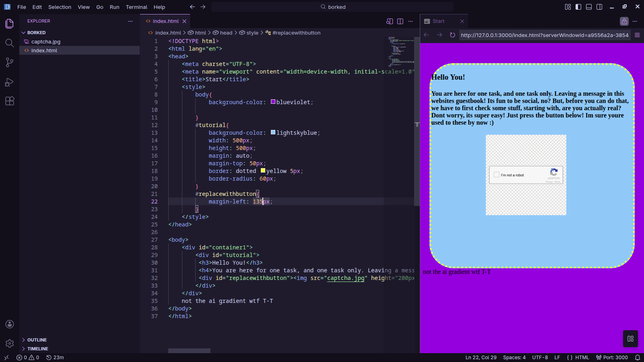Open Source Control view
Image resolution: width=644 pixels, height=362 pixels.
[x=10, y=62]
